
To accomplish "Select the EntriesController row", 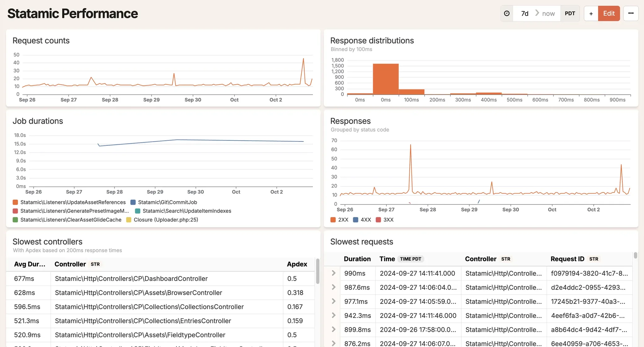I will tap(160, 321).
